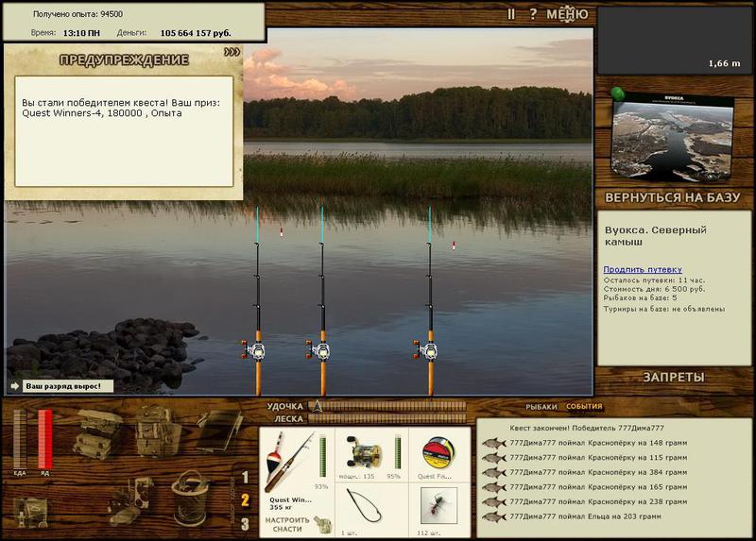Click the reel durability gauge 95%
The image size is (756, 541).
click(x=398, y=452)
